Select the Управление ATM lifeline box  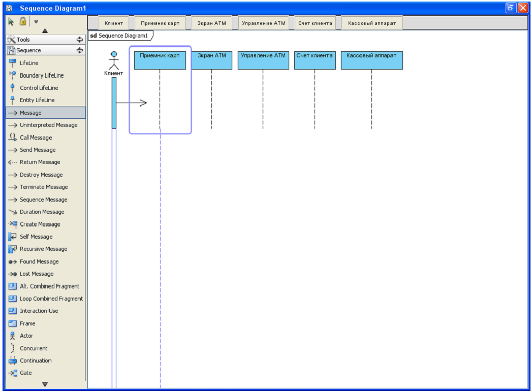263,60
